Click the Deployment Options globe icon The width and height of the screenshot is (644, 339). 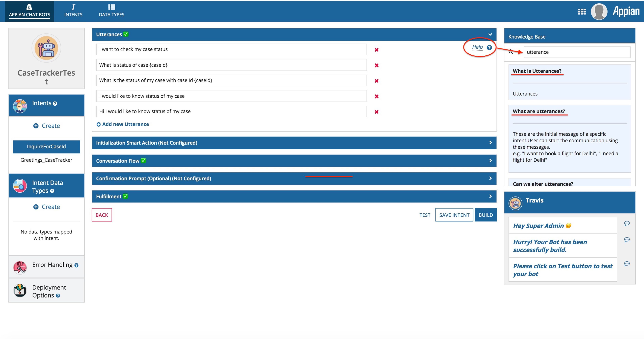click(20, 290)
